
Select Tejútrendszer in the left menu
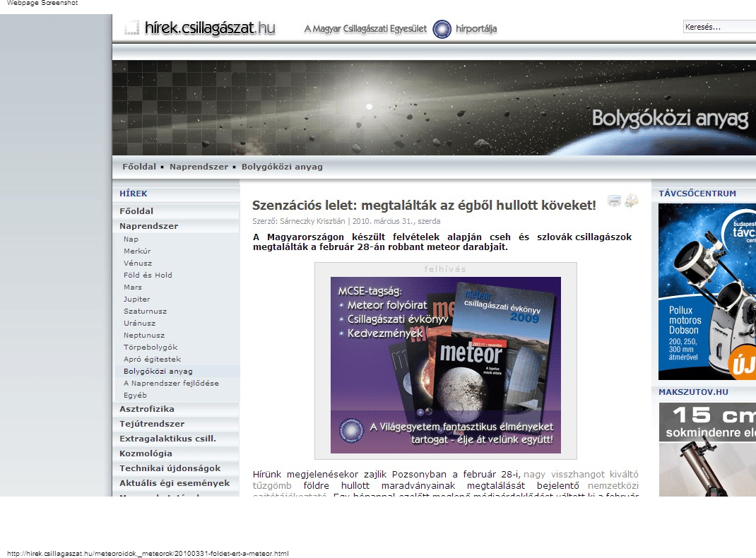(x=176, y=424)
